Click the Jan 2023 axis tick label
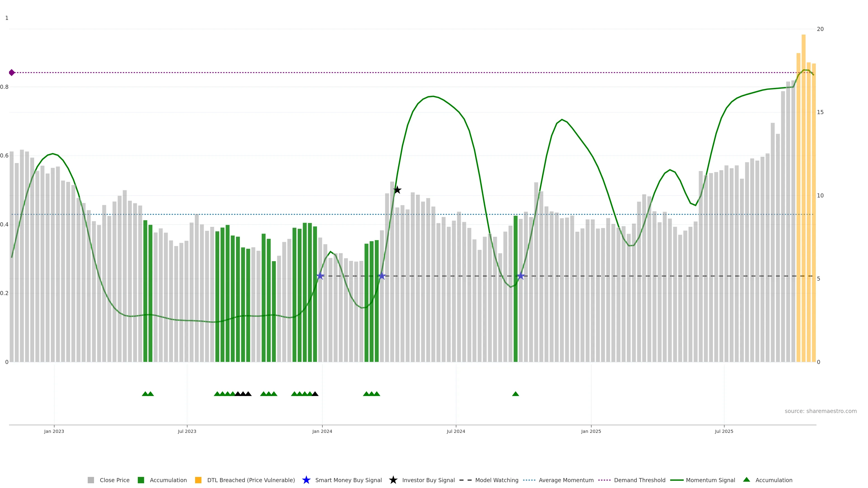This screenshot has height=488, width=868. tap(54, 431)
